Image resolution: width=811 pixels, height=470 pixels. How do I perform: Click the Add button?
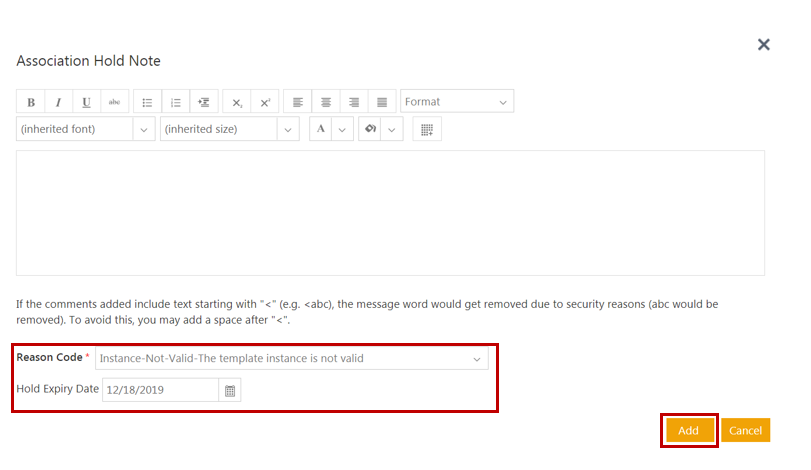point(688,430)
